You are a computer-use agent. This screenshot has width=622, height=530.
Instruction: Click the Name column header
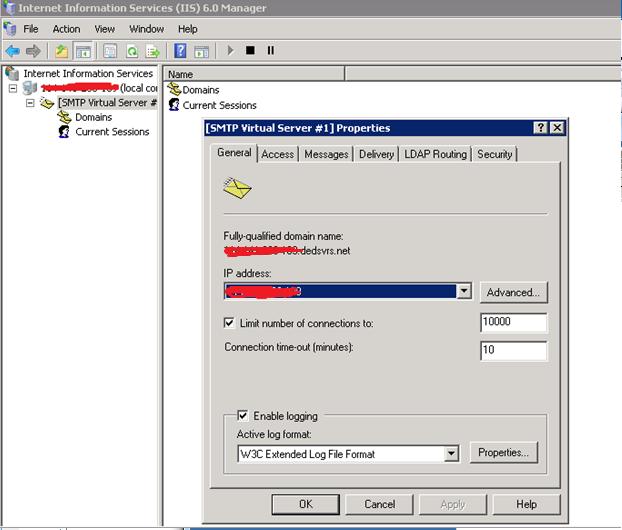coord(254,74)
